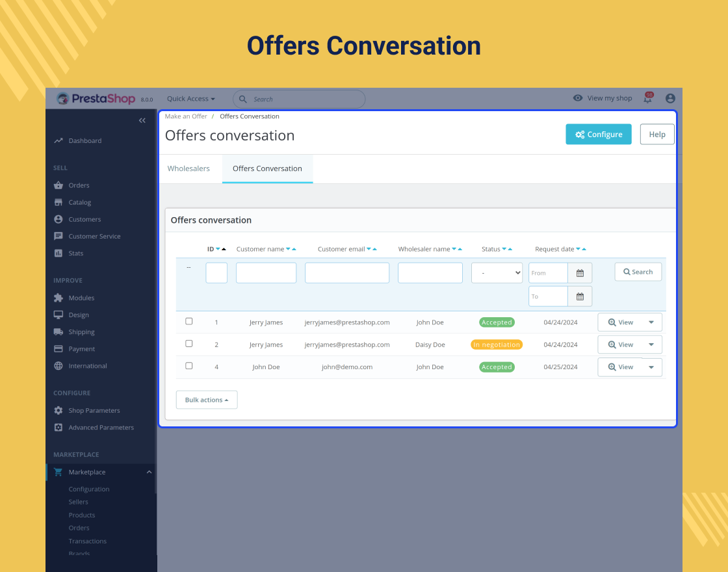Click the Configure button

point(599,134)
